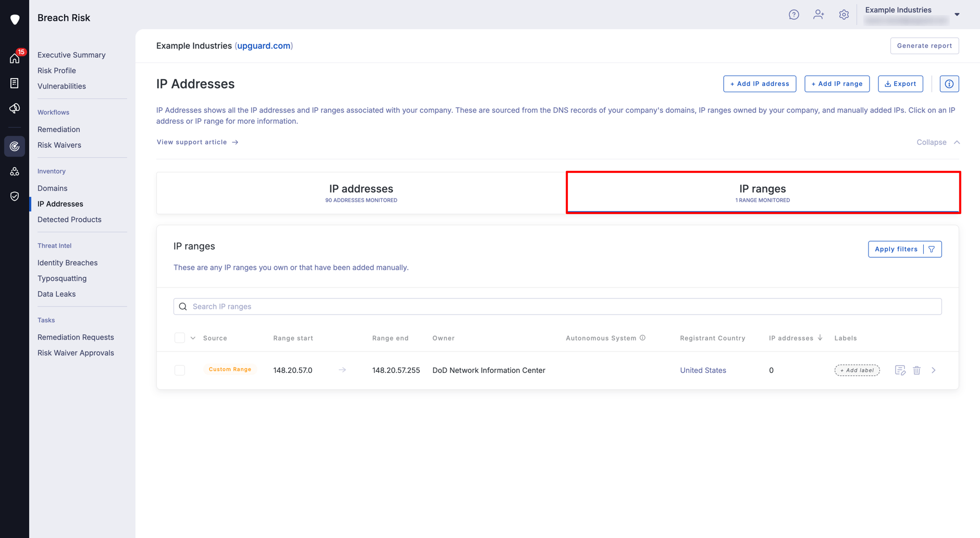Switch to the IP ranges tab
Viewport: 980px width, 538px height.
[x=762, y=192]
